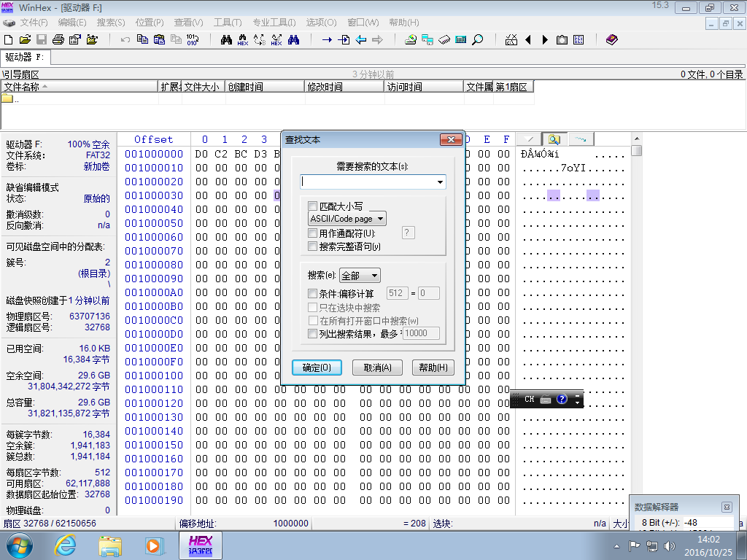Click the camera snapshot toolbar icon
Screen dimensions: 747x560
click(x=562, y=39)
